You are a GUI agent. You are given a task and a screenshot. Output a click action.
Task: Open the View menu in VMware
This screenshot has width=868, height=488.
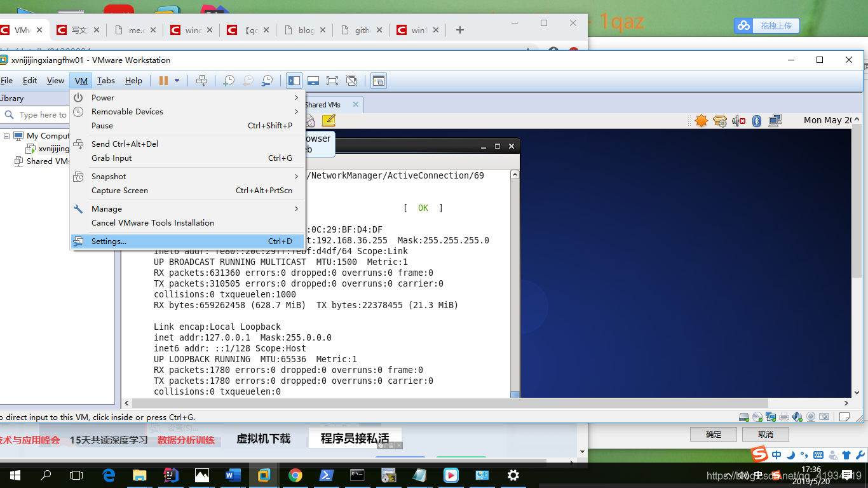pyautogui.click(x=55, y=81)
